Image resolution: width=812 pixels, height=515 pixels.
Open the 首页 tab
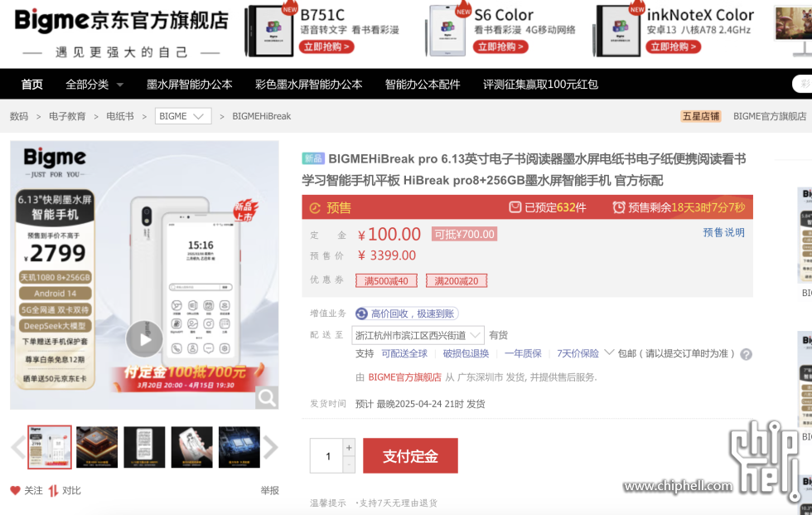pos(32,85)
